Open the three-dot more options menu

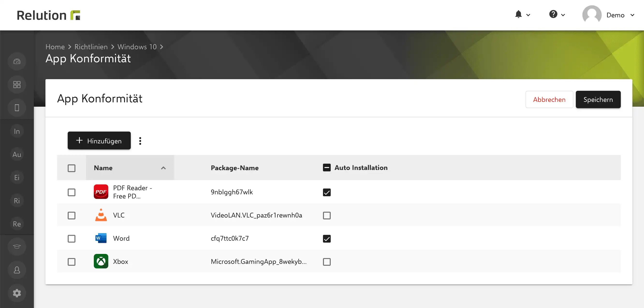coord(140,141)
